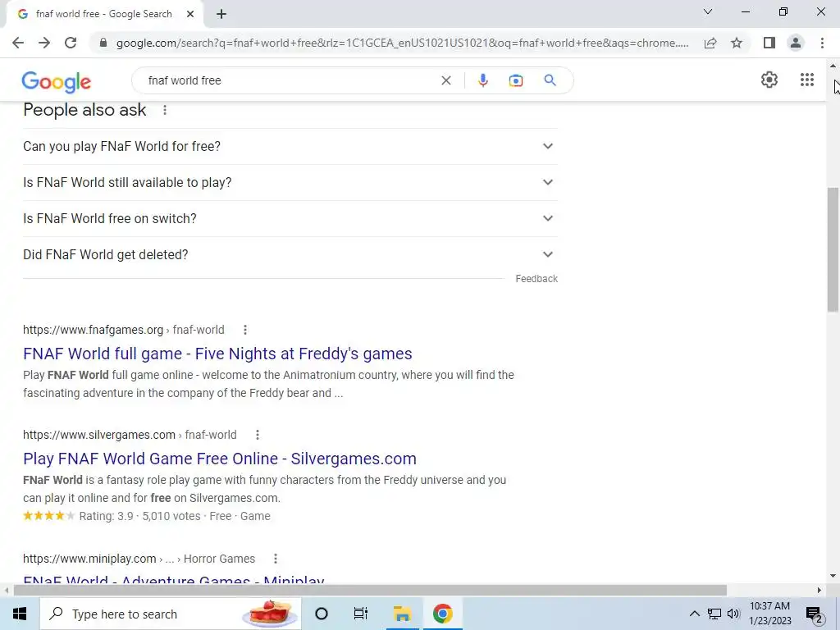The image size is (840, 630).
Task: Open Task View on the taskbar
Action: click(361, 614)
